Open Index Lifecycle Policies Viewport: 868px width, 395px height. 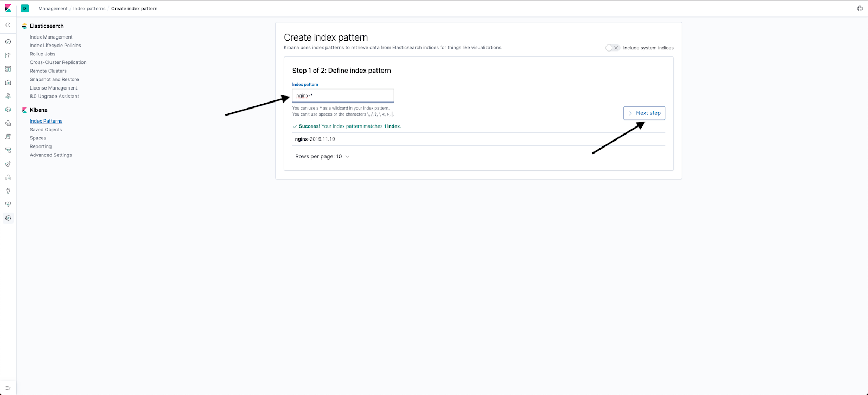(x=55, y=46)
